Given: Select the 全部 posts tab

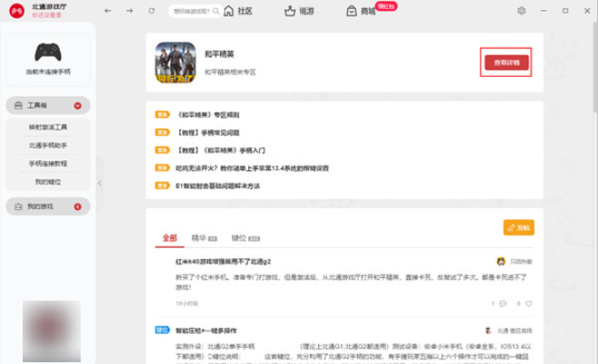Looking at the screenshot, I should pyautogui.click(x=169, y=238).
